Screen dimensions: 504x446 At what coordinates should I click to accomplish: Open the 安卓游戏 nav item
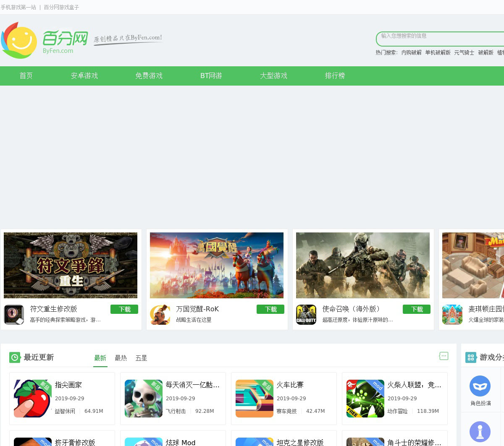coord(84,76)
